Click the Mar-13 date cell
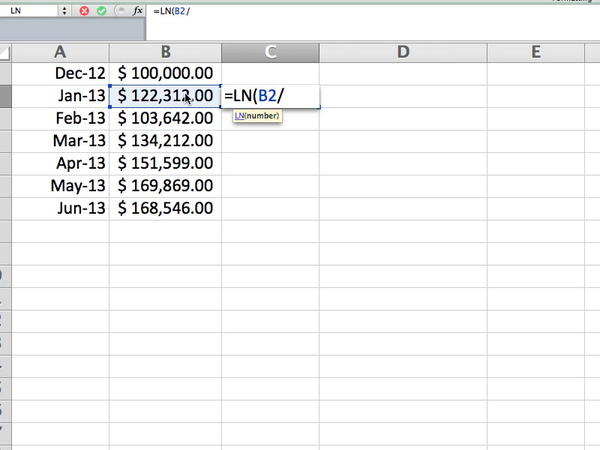Viewport: 600px width, 450px height. pyautogui.click(x=60, y=141)
